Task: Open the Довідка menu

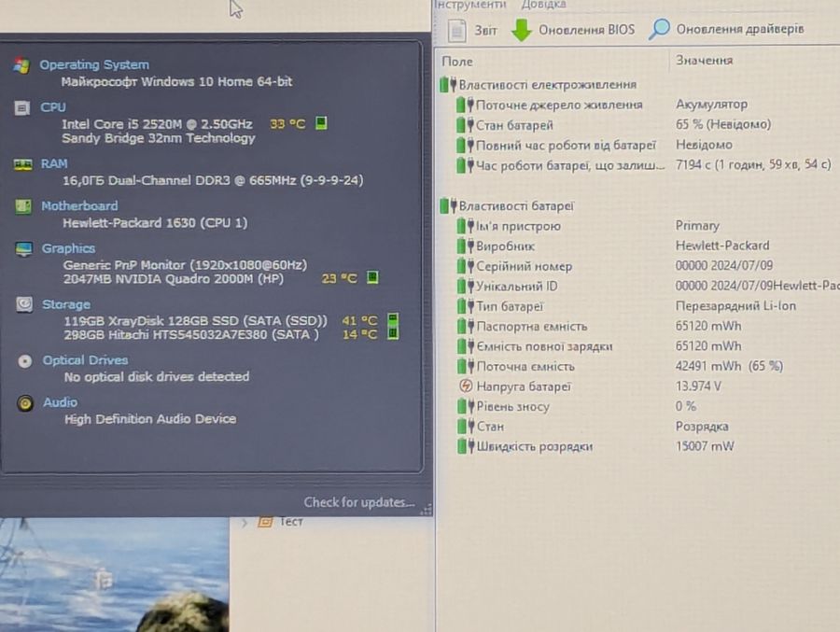Action: pos(543,5)
